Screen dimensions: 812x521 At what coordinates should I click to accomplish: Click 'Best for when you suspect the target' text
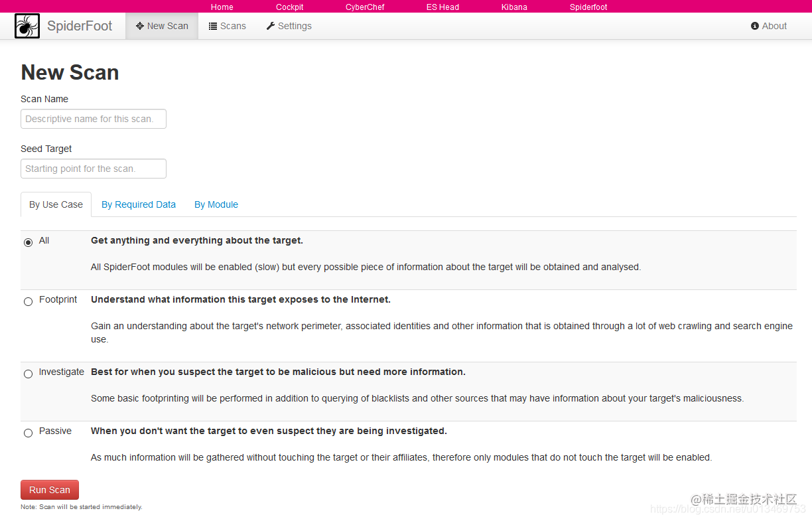pyautogui.click(x=278, y=372)
